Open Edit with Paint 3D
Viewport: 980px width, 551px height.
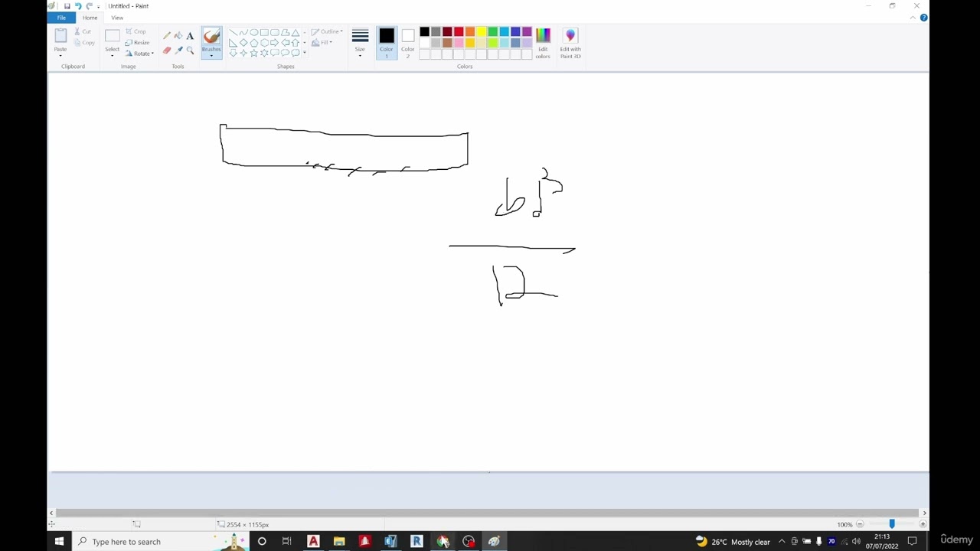[x=570, y=44]
